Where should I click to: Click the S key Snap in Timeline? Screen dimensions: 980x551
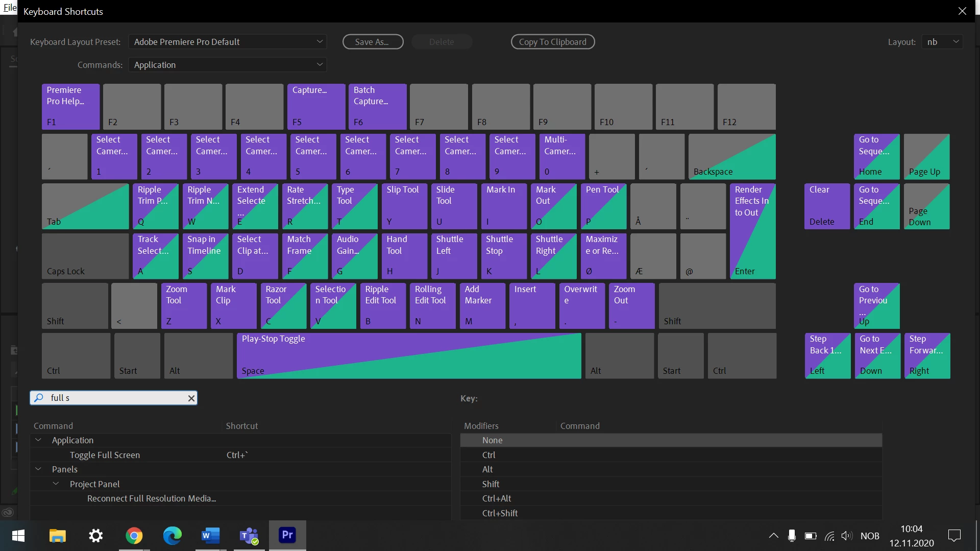click(x=205, y=256)
